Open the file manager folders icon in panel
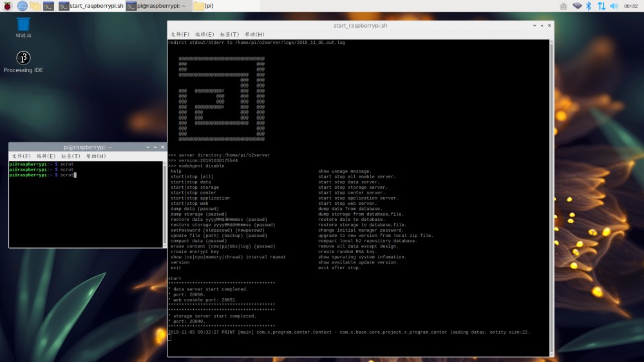The width and height of the screenshot is (644, 362). tap(35, 6)
